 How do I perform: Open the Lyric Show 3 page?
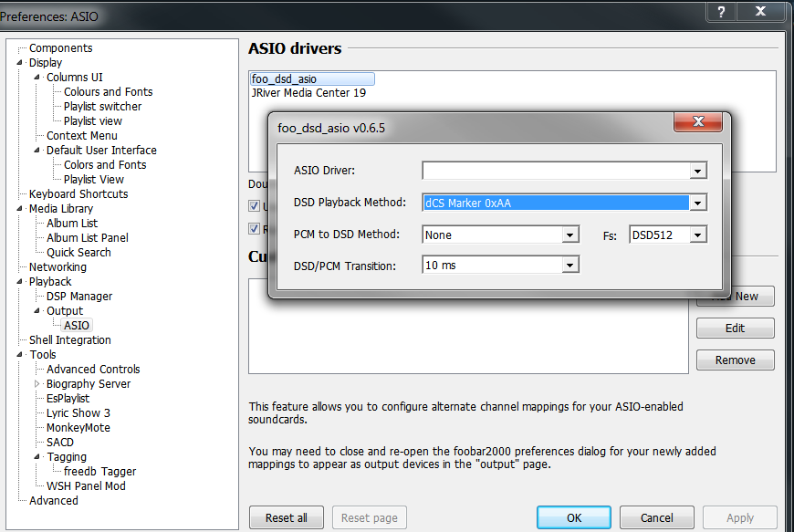[78, 413]
